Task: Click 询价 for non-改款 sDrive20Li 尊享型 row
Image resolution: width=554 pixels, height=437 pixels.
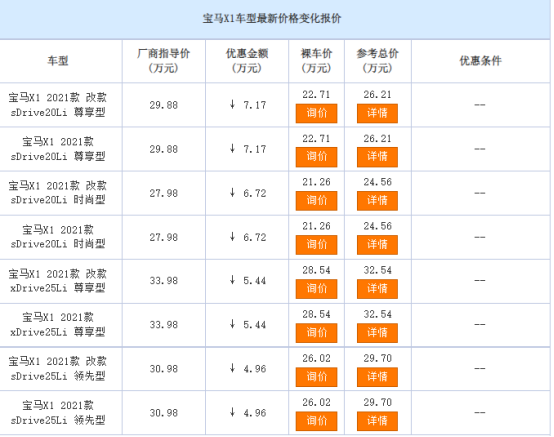Action: point(316,157)
